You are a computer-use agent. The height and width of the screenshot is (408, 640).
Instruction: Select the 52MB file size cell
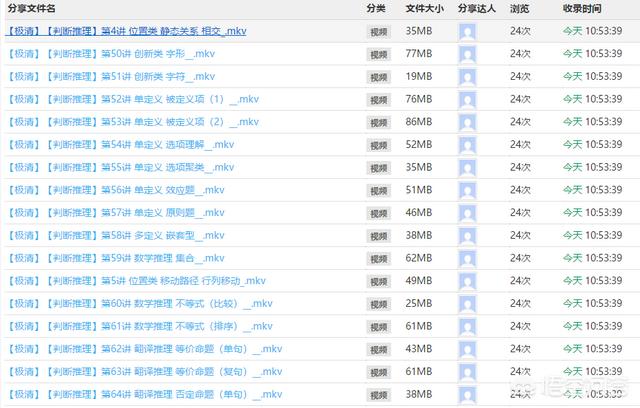coord(419,145)
